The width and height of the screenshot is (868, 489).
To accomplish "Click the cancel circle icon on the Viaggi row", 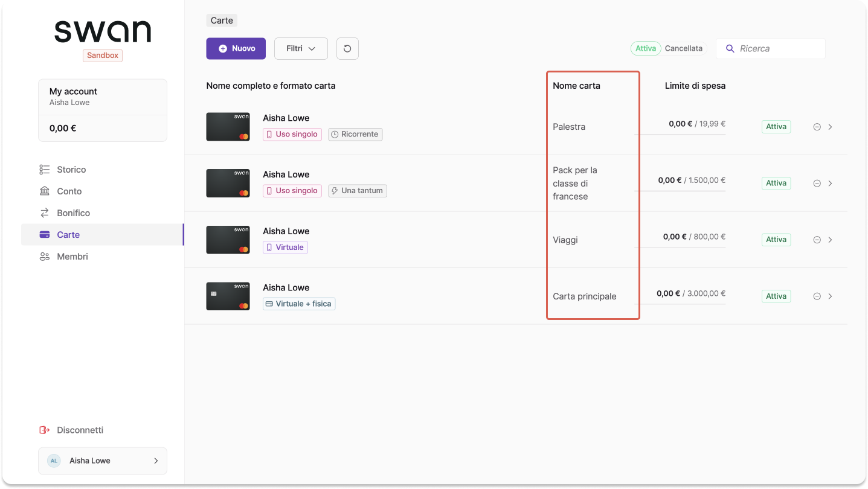I will (x=817, y=240).
